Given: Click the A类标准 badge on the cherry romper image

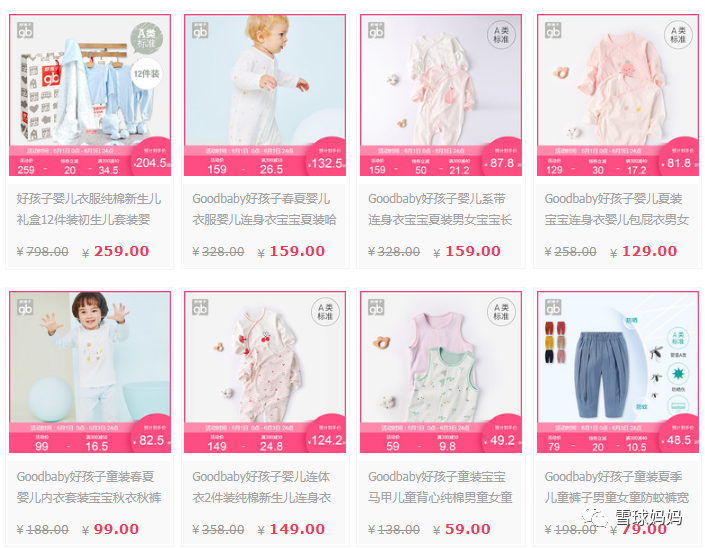Looking at the screenshot, I should tap(326, 311).
